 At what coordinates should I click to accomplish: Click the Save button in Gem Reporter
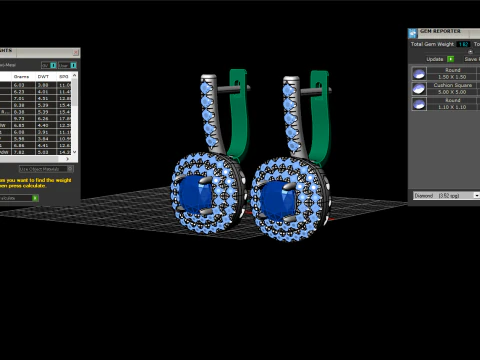[472, 59]
